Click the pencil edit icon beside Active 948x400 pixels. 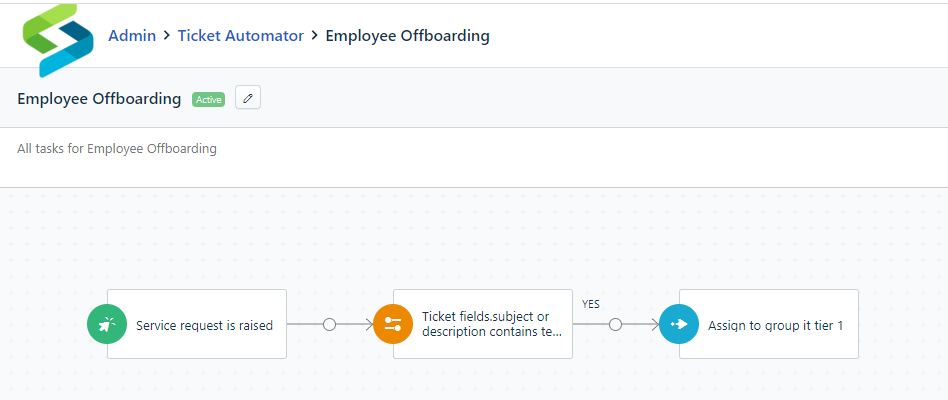point(247,98)
